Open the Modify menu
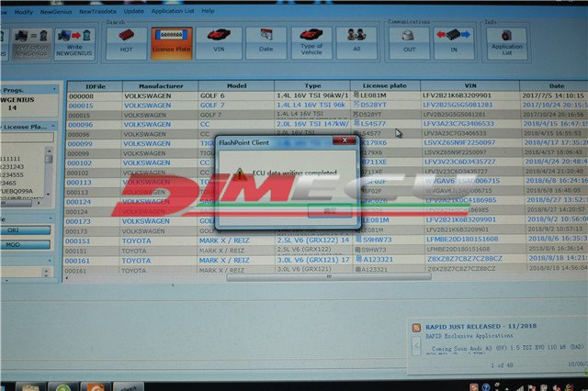Image resolution: width=588 pixels, height=391 pixels. pyautogui.click(x=24, y=11)
